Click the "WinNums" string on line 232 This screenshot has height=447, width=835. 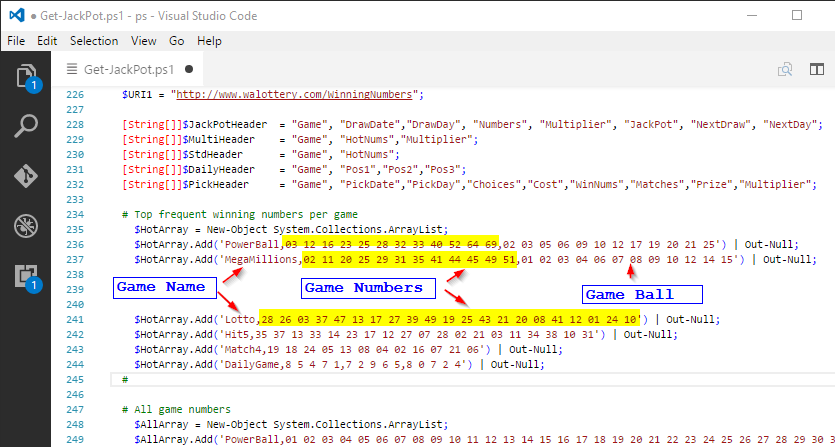(600, 184)
